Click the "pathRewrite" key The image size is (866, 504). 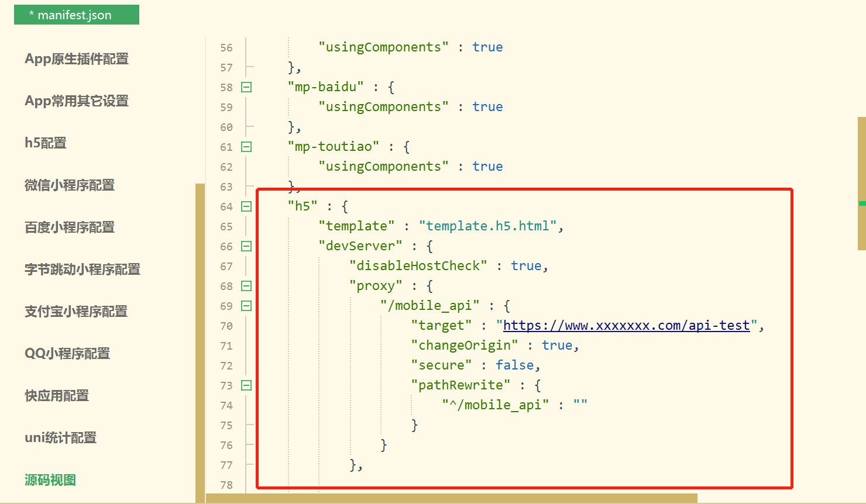tap(461, 385)
